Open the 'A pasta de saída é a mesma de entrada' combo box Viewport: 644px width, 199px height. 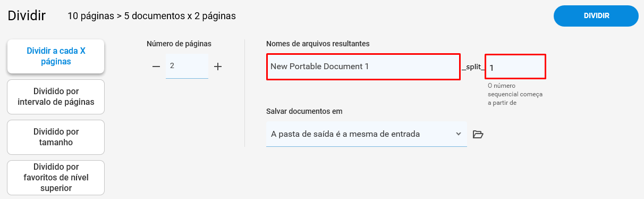pos(367,134)
